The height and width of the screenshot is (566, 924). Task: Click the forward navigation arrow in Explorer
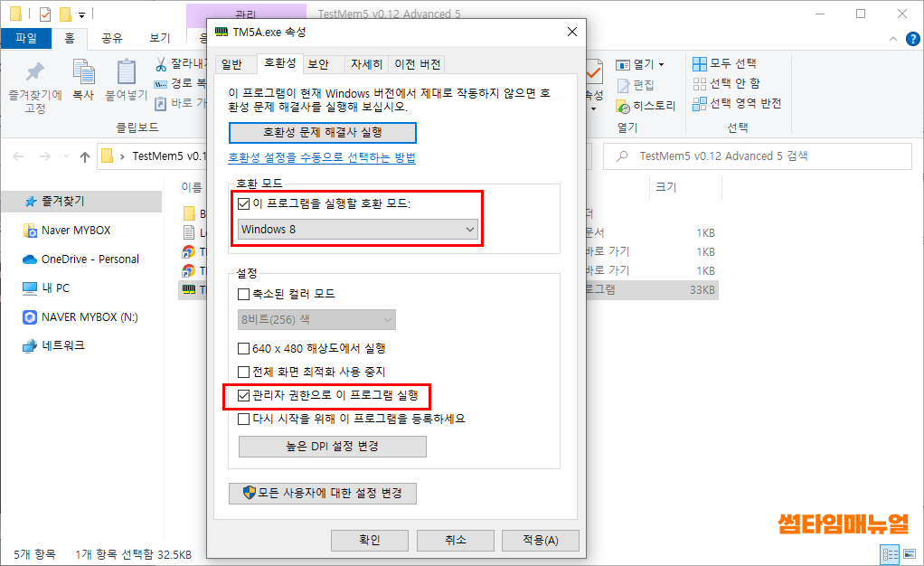[x=45, y=156]
